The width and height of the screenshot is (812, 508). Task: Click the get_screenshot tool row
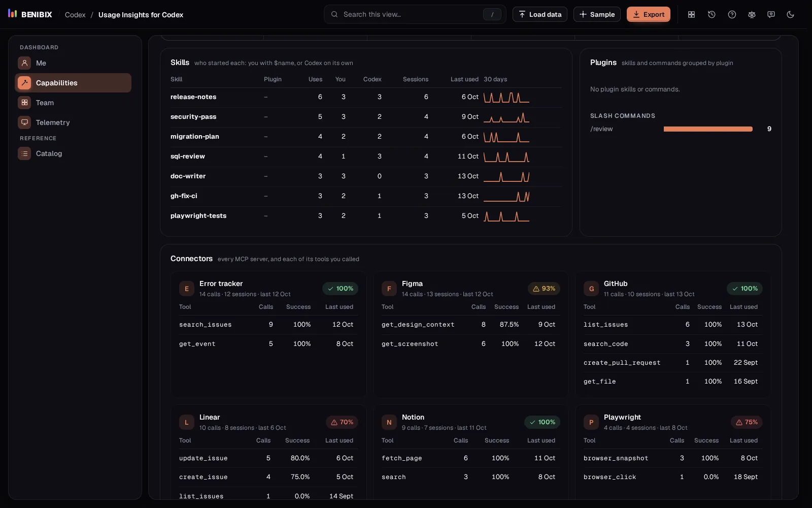[x=470, y=344]
